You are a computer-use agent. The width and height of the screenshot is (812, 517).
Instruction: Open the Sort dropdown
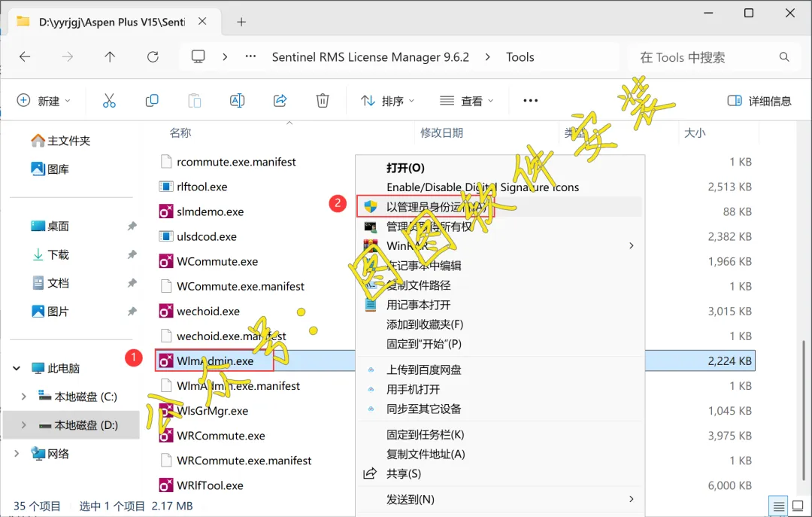coord(387,101)
